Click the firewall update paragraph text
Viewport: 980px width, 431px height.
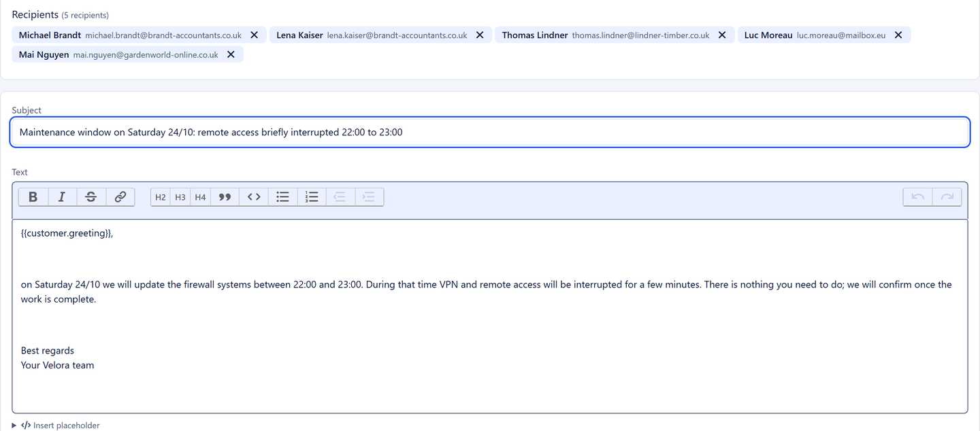tap(487, 292)
